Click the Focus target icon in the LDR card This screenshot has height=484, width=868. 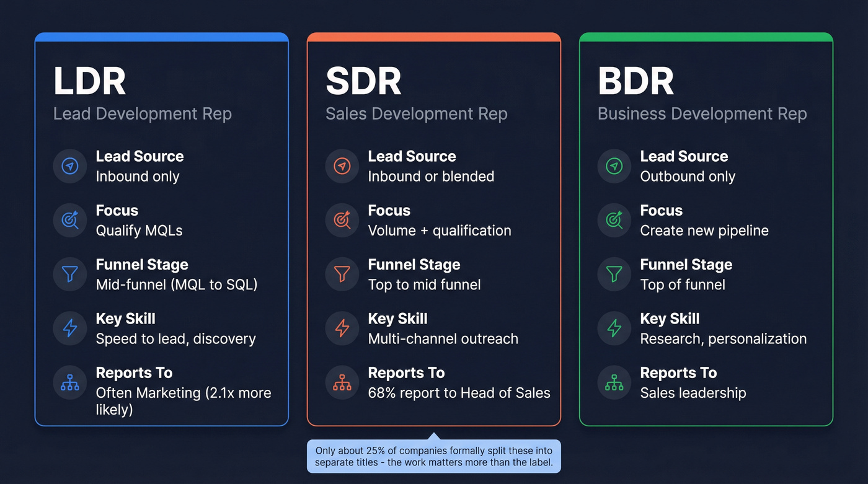click(x=69, y=220)
